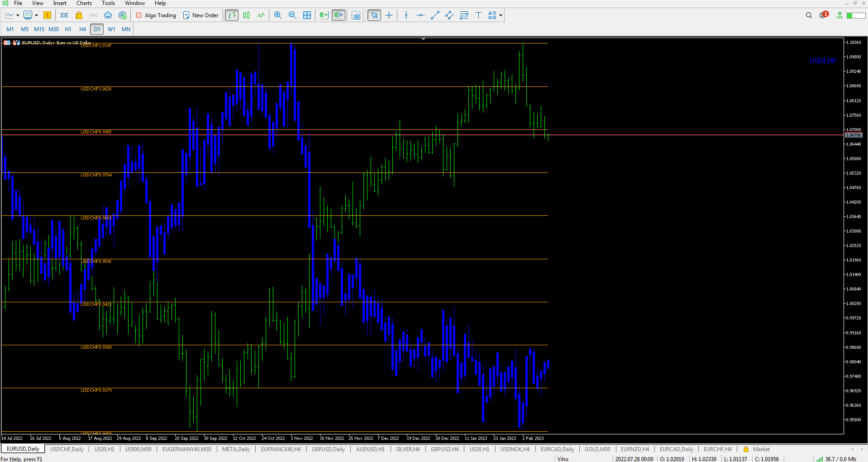Switch to bar chart mode

pyautogui.click(x=232, y=15)
